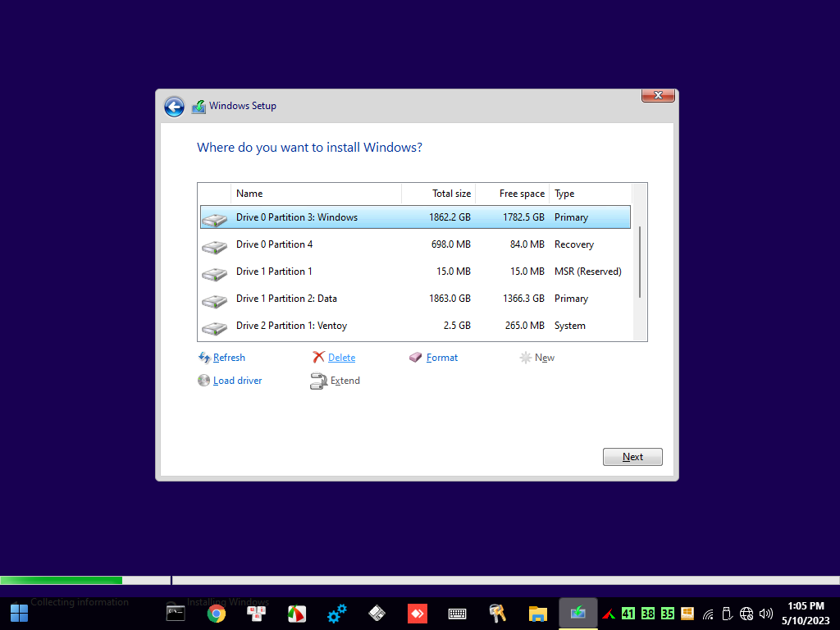Viewport: 840px width, 630px height.
Task: Click the active Windows Setup taskbar icon
Action: point(578,613)
